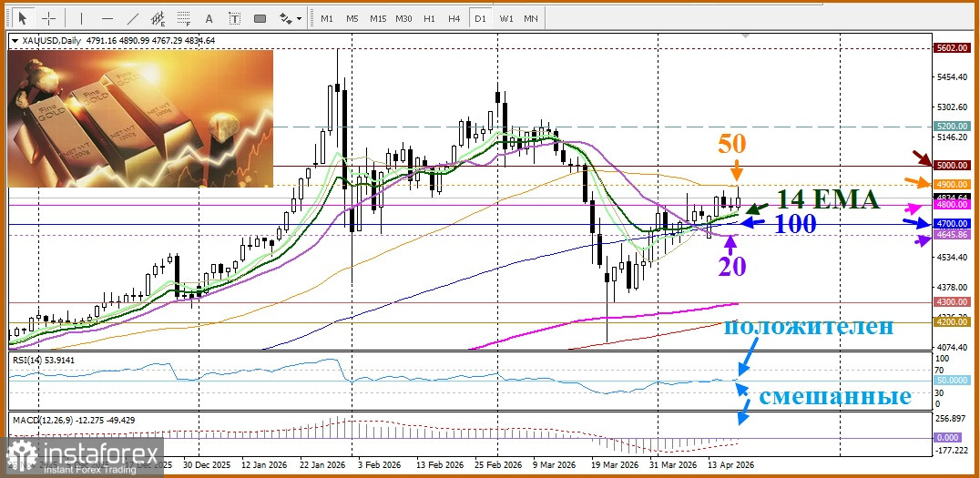980x478 pixels.
Task: Switch chart to M5 timeframe
Action: tap(352, 19)
